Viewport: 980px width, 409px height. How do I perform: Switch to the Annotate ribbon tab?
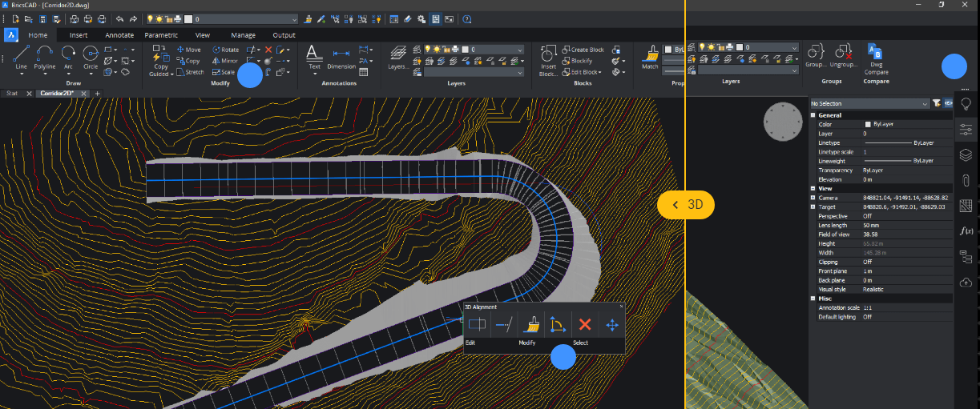(119, 35)
